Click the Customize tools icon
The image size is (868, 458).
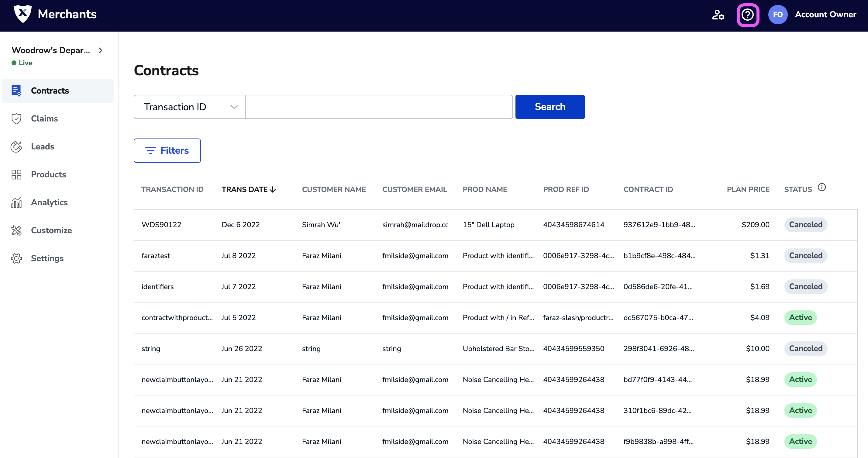(16, 230)
